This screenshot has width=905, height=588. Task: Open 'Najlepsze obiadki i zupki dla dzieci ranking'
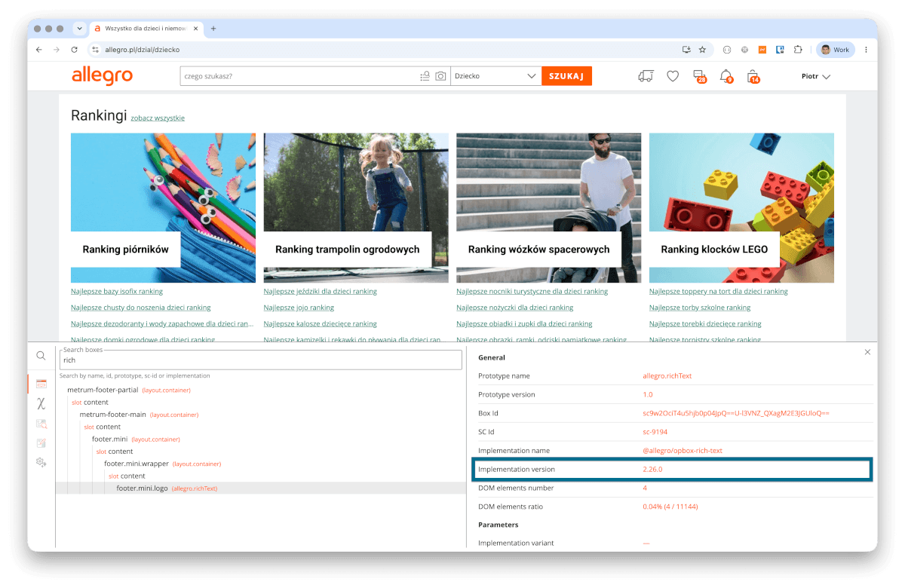(x=524, y=324)
